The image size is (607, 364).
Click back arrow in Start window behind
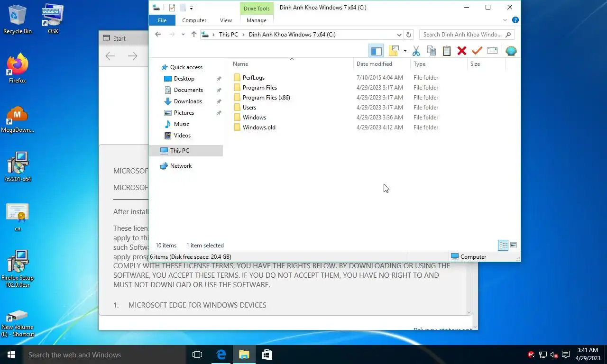110,56
